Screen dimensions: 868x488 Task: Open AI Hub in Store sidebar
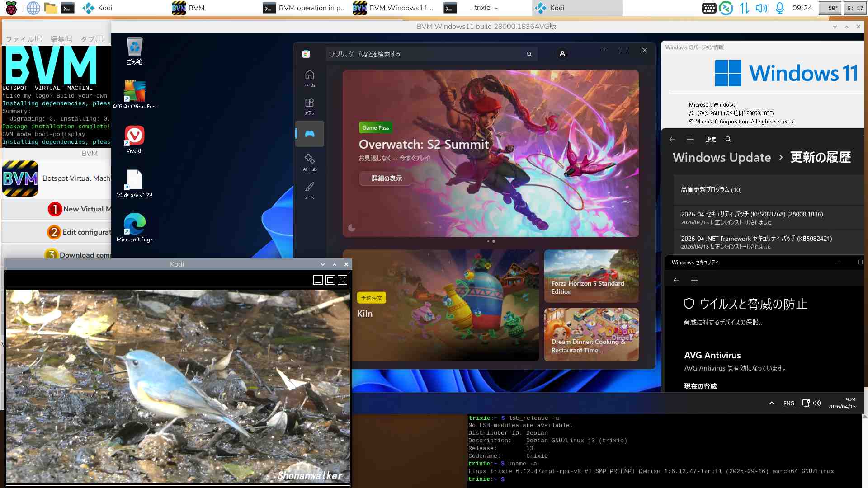point(310,162)
